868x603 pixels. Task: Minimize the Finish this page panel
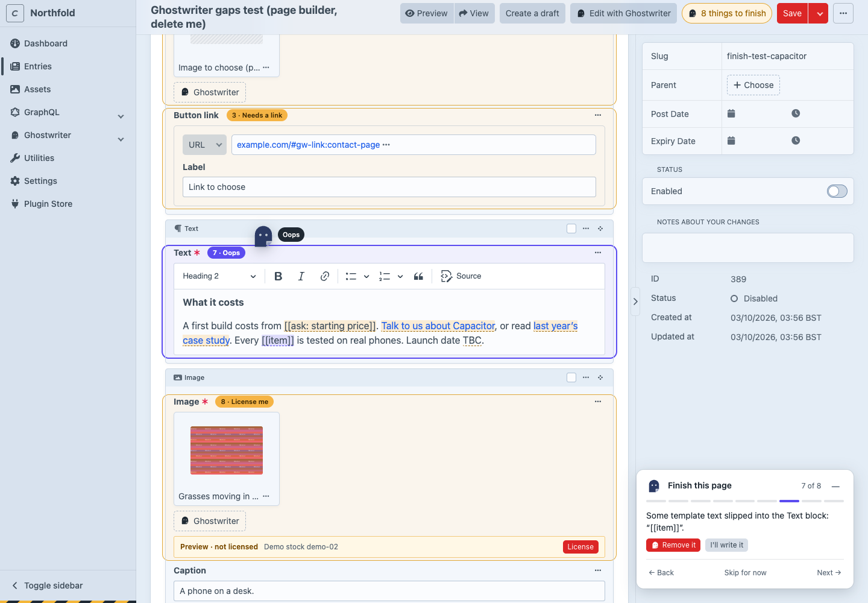tap(835, 486)
